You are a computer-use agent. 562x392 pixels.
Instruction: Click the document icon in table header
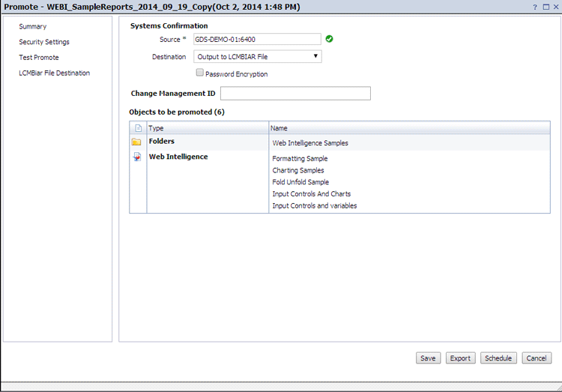tap(139, 128)
